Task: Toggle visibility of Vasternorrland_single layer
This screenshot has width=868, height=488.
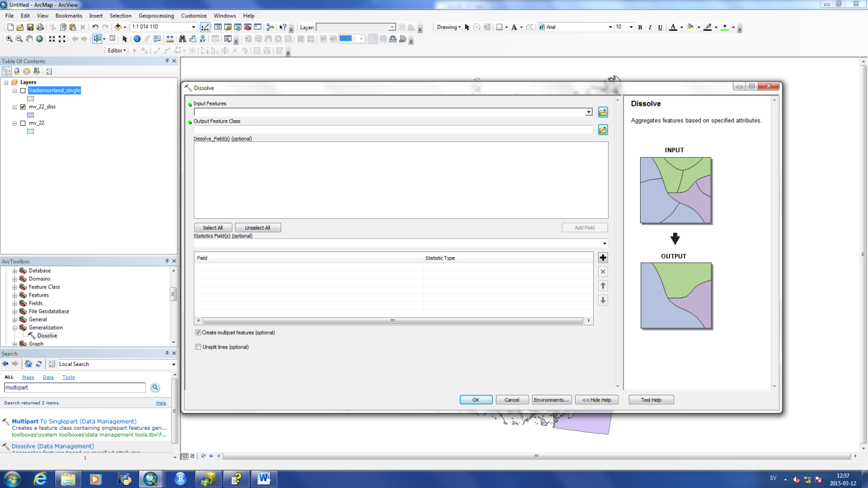Action: (x=23, y=91)
